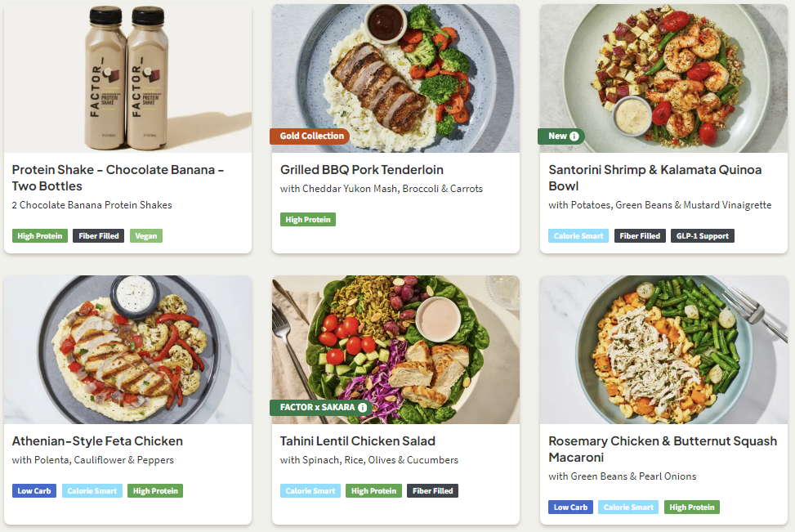Open Protein Shake - Chocolate Banana title
The width and height of the screenshot is (795, 532).
118,177
